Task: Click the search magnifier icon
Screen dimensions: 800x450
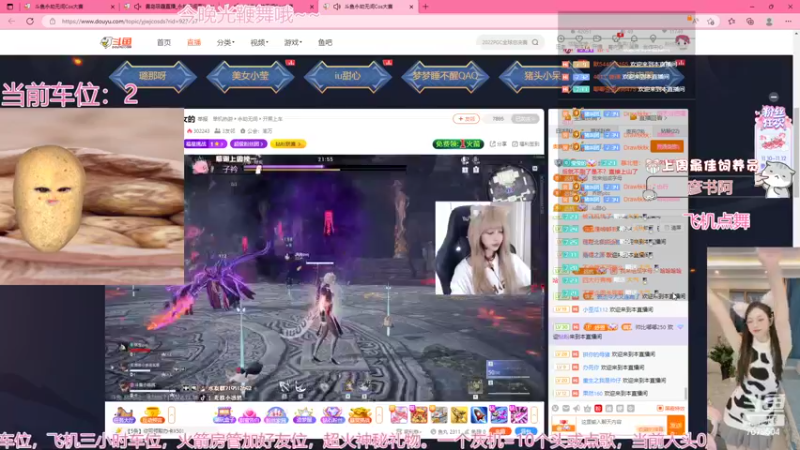Action: pyautogui.click(x=535, y=42)
